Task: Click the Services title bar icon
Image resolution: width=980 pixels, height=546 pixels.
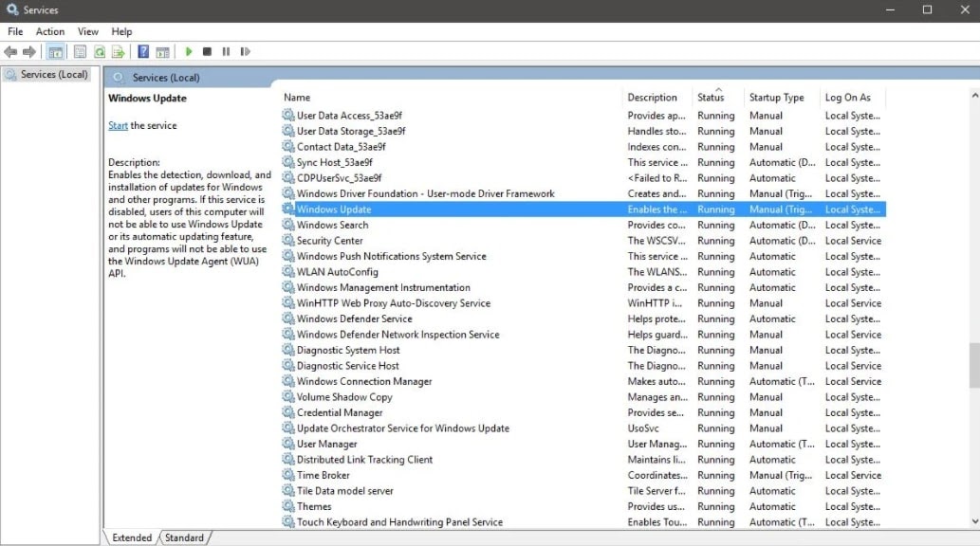Action: pyautogui.click(x=12, y=9)
